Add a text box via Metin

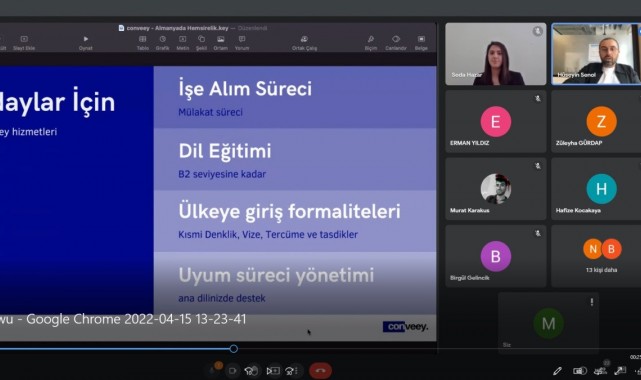pos(182,42)
